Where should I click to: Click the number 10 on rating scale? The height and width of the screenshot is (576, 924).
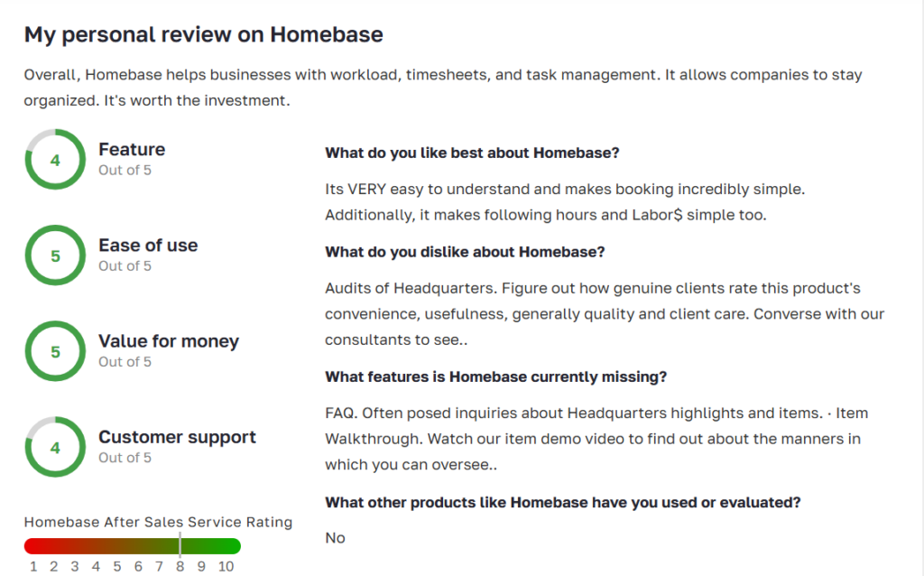tap(226, 566)
